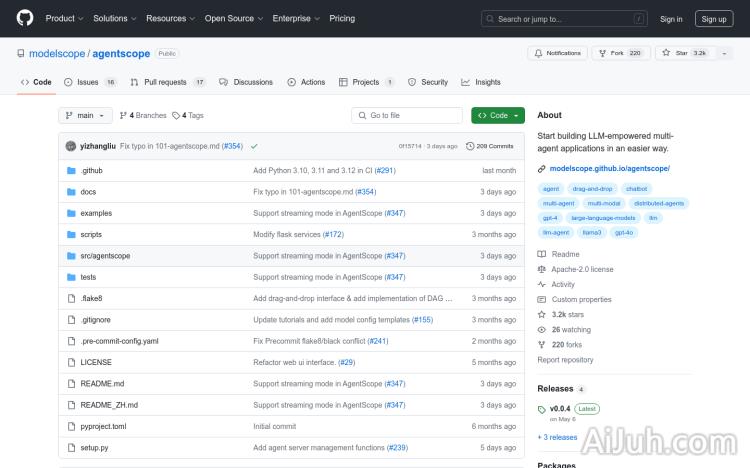The height and width of the screenshot is (468, 750).
Task: Open the docs folder
Action: (88, 192)
